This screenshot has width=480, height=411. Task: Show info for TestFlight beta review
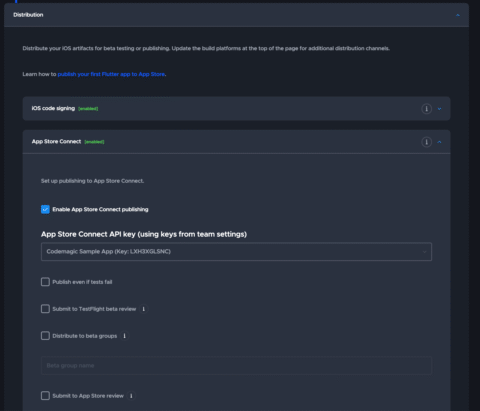(144, 309)
